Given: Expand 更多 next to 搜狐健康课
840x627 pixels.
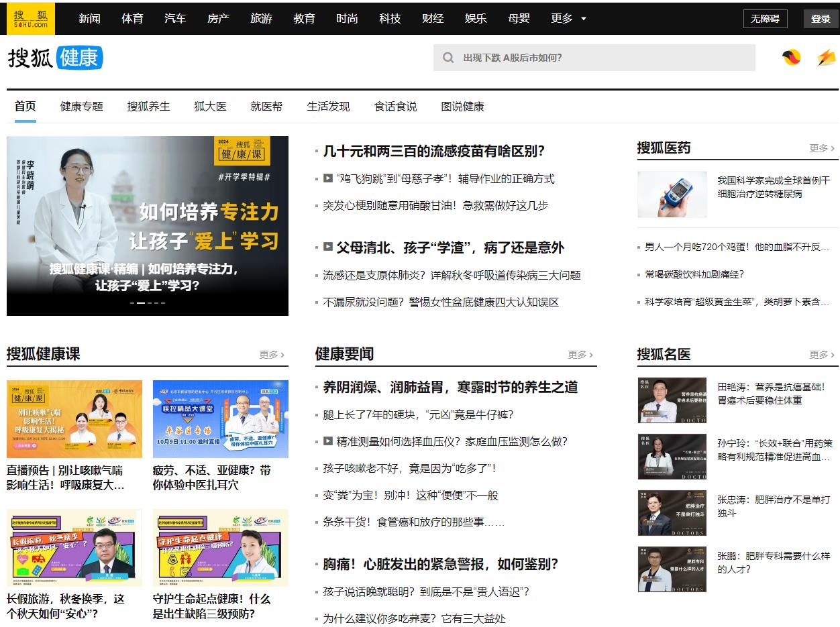Looking at the screenshot, I should pyautogui.click(x=272, y=355).
